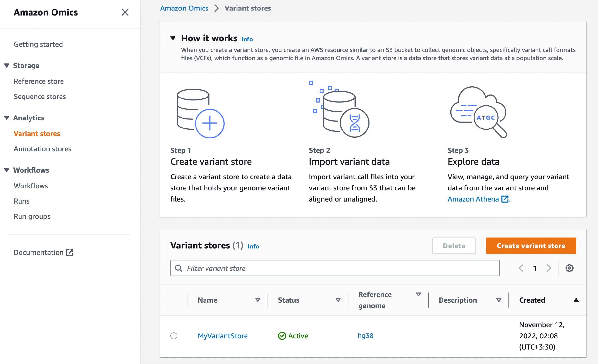Click the Import variant data DNA illustration
Viewport: 598px width, 364px height.
(x=339, y=110)
